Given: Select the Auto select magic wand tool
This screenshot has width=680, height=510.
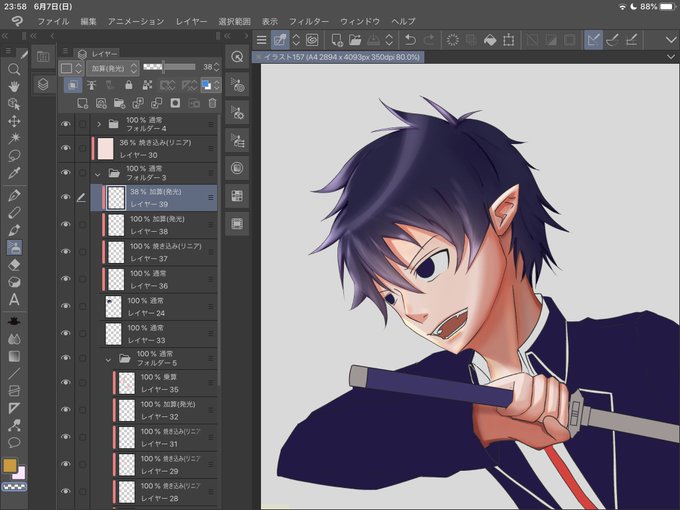Looking at the screenshot, I should tap(14, 138).
